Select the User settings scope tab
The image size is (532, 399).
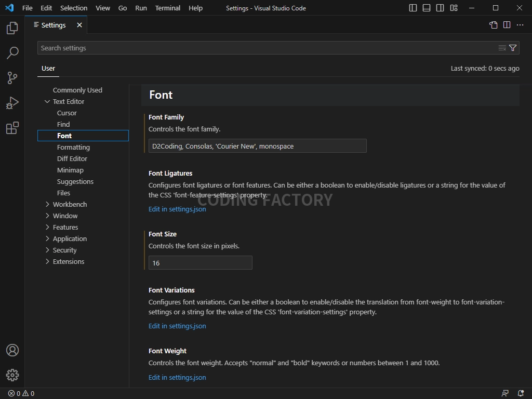[48, 68]
